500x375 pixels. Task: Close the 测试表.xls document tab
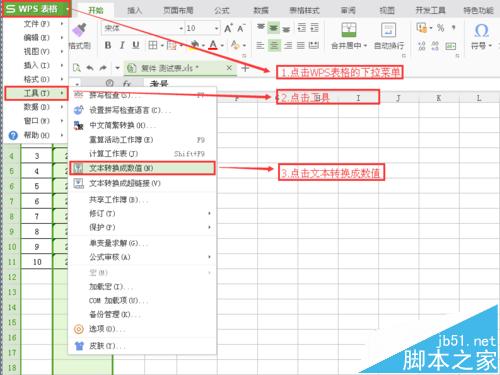click(x=229, y=68)
